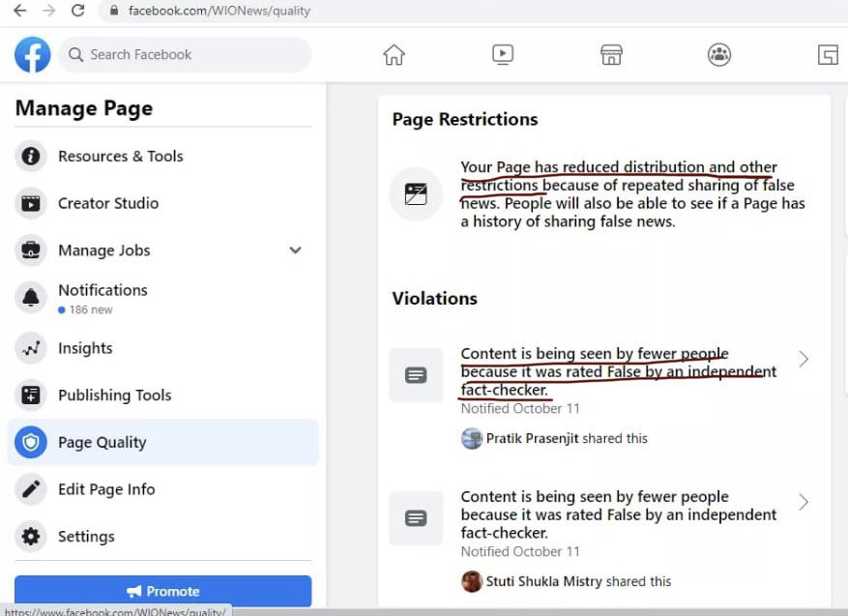The width and height of the screenshot is (848, 616).
Task: Click the padlock icon in address bar
Action: click(114, 11)
